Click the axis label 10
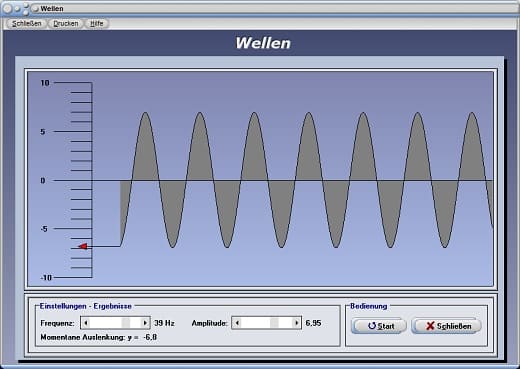 pos(45,83)
